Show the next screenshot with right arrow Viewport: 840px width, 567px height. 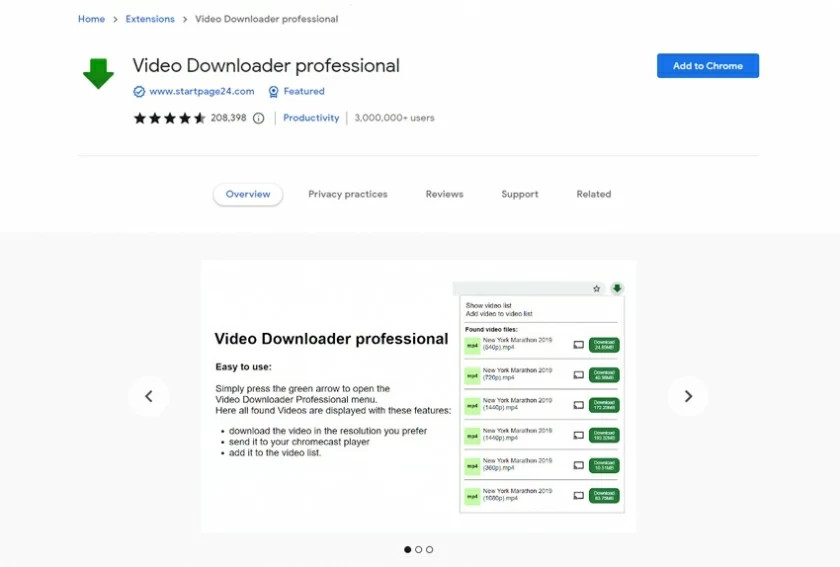click(688, 396)
